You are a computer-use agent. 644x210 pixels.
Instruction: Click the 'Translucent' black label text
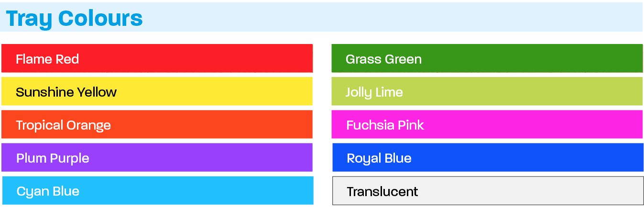pyautogui.click(x=382, y=192)
